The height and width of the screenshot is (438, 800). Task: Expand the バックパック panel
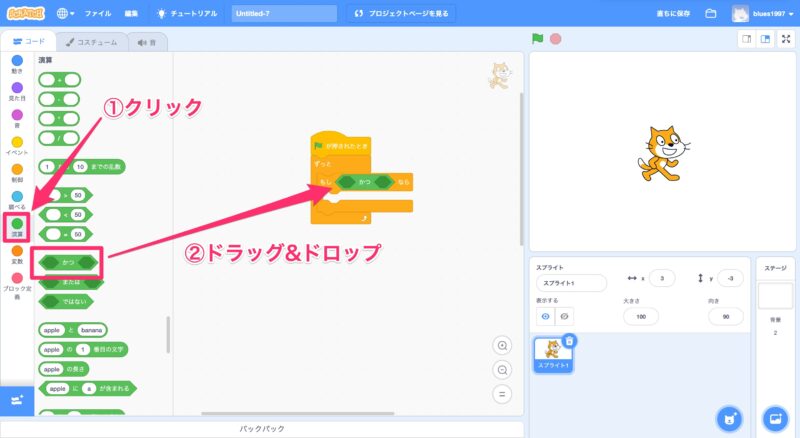263,429
